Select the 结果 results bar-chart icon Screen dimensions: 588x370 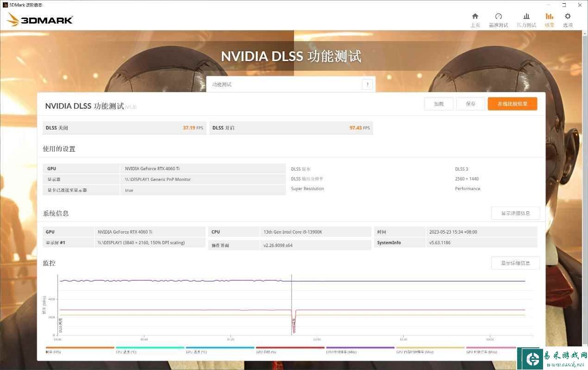pos(550,16)
